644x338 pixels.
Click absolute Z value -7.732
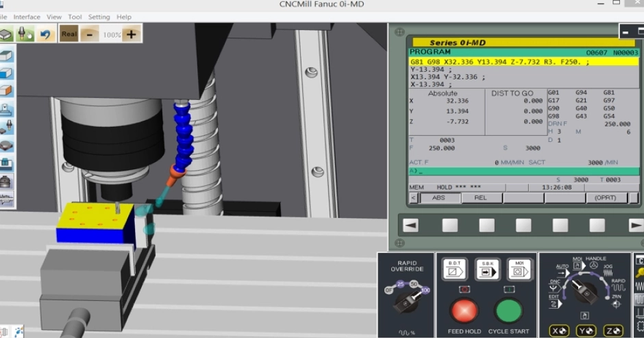coord(457,121)
